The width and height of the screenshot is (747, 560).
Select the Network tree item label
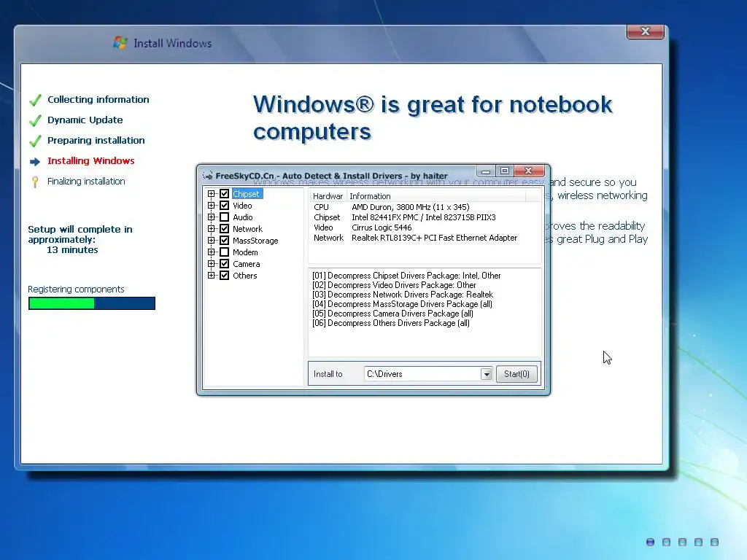(x=248, y=229)
